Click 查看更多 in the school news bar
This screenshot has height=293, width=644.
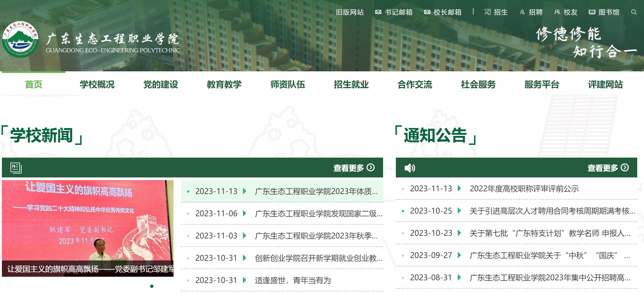(349, 168)
